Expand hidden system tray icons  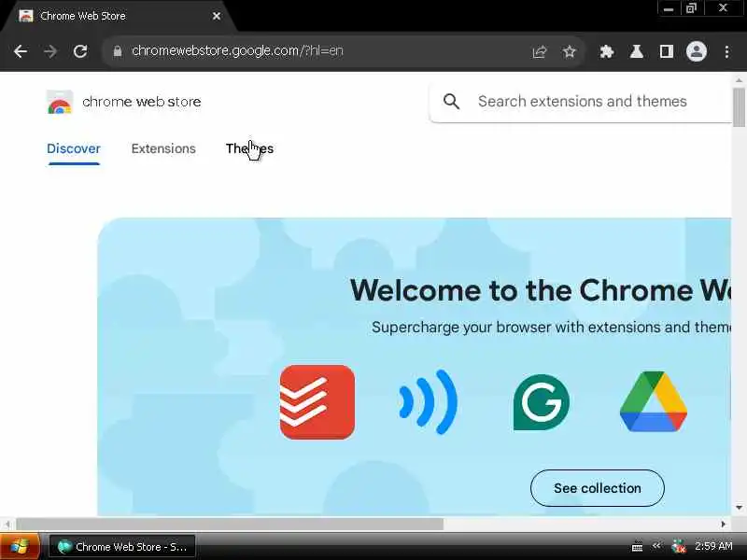[x=657, y=546]
